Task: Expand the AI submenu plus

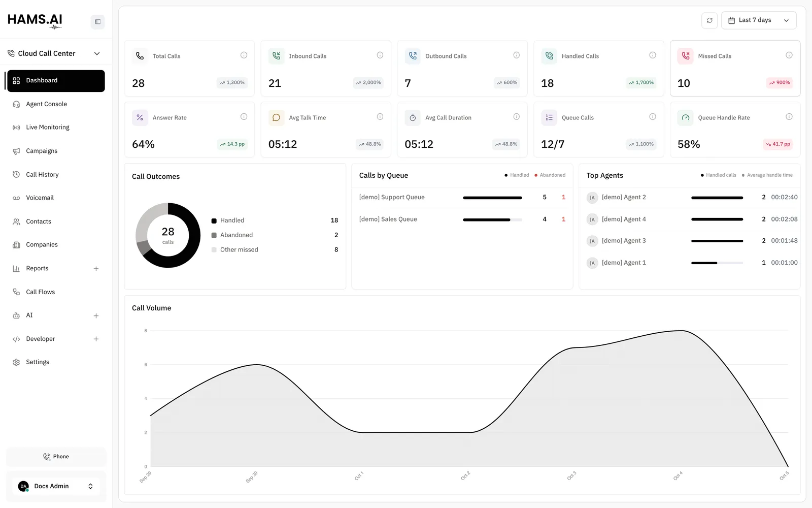Action: 96,315
